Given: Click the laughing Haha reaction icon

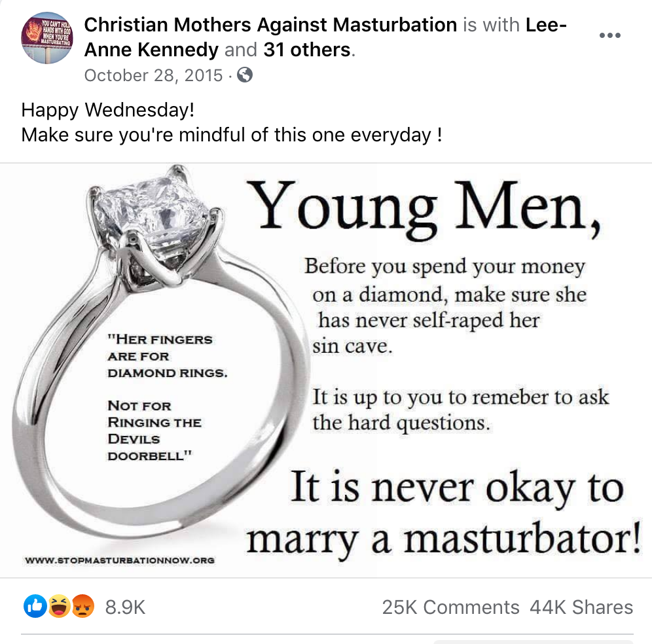Looking at the screenshot, I should coord(59,607).
